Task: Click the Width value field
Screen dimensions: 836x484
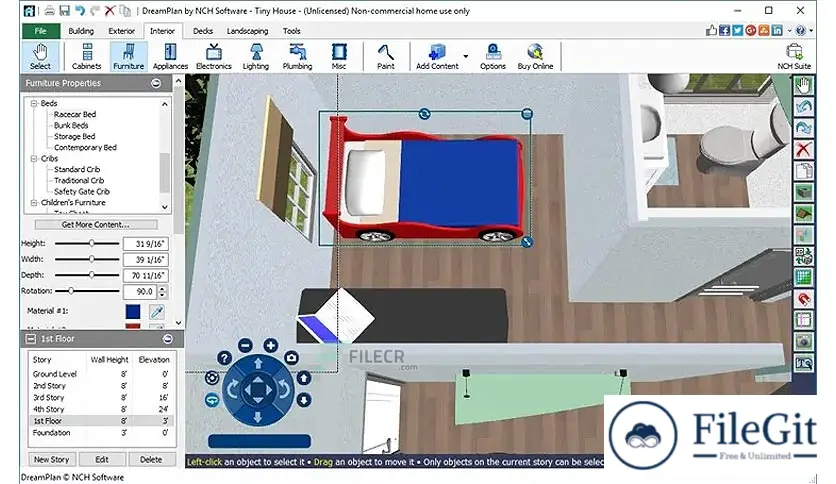Action: (146, 260)
